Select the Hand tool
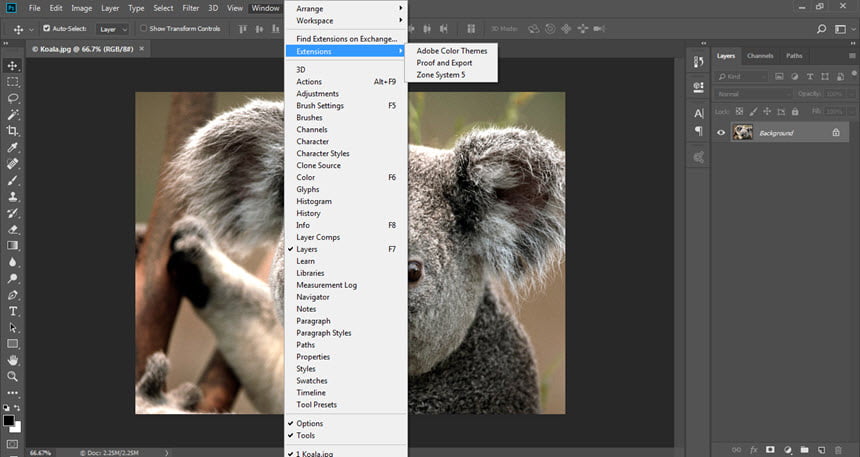 pos(12,360)
